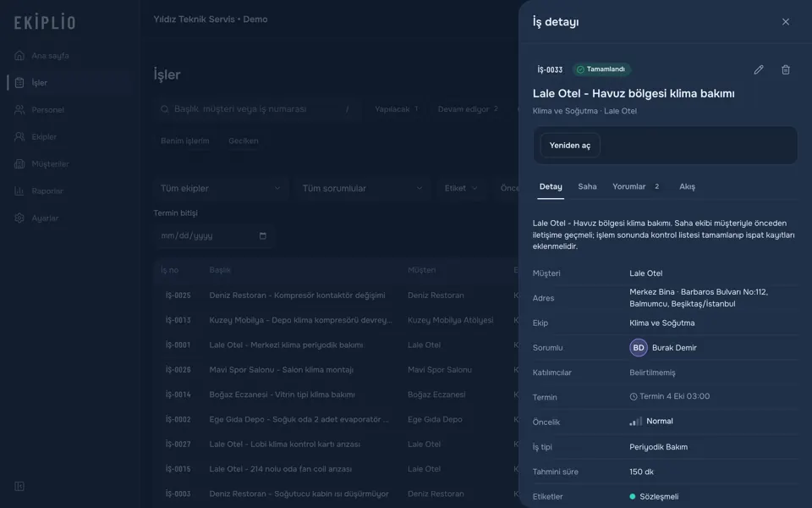Switch to the Yorumlar tab

click(635, 186)
